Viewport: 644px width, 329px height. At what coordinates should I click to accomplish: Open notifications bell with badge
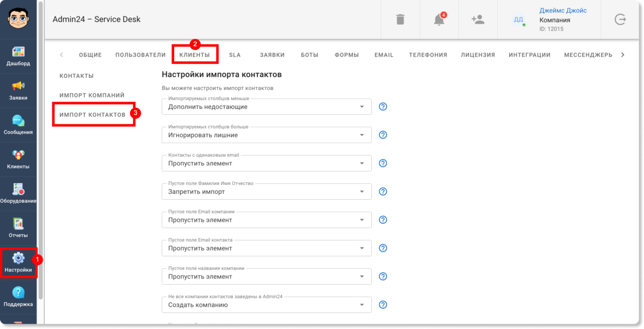coord(439,20)
